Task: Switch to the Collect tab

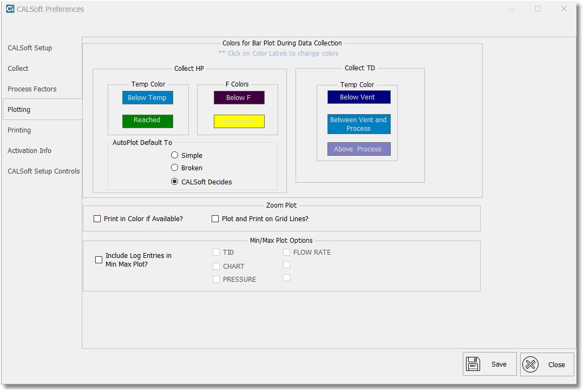Action: tap(18, 69)
